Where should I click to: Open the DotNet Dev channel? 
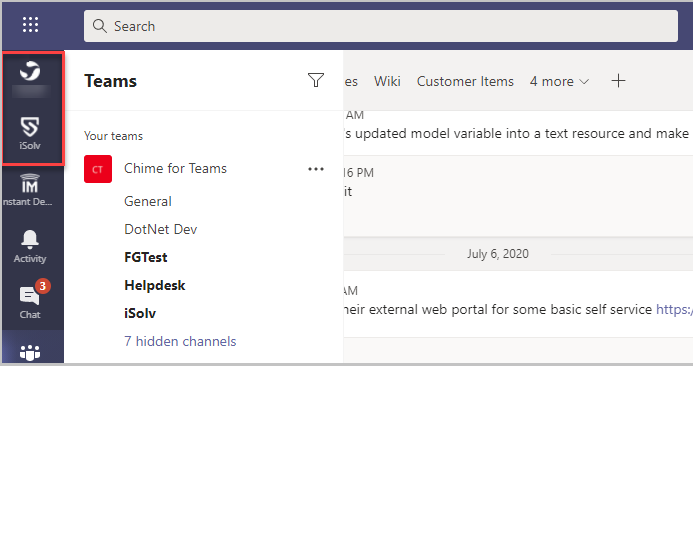160,229
